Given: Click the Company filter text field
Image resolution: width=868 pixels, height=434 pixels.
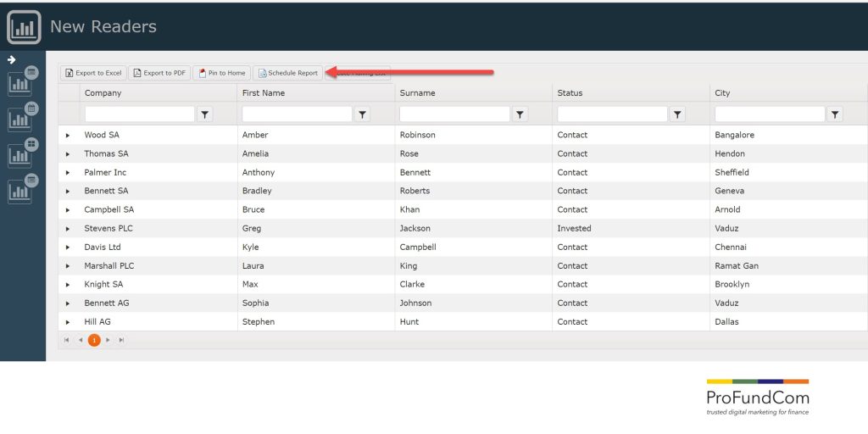Looking at the screenshot, I should point(139,114).
